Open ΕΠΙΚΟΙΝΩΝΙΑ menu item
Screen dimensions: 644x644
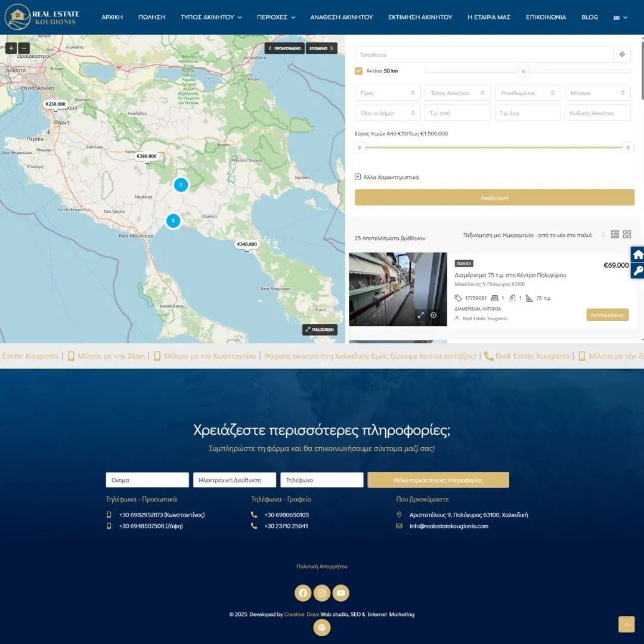tap(546, 17)
